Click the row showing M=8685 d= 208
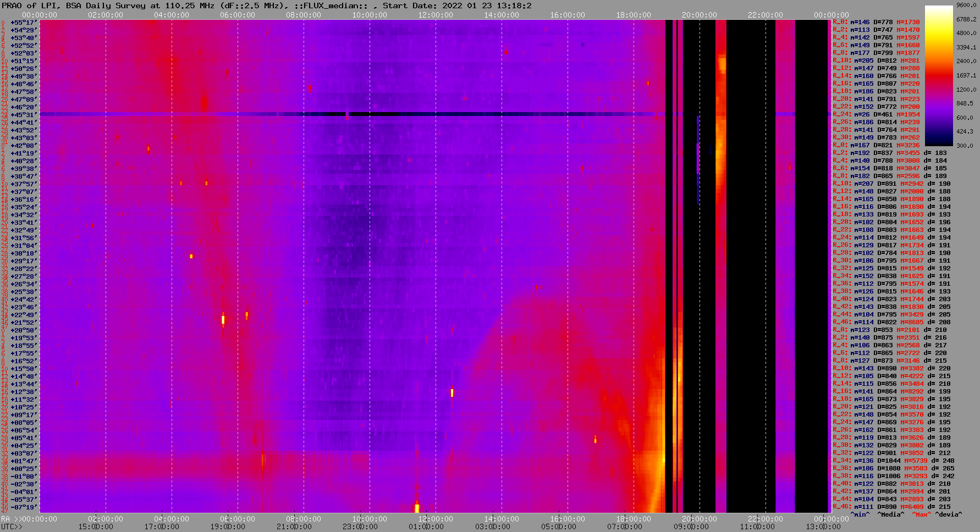Viewport: 980px width, 532px height. coord(891,323)
